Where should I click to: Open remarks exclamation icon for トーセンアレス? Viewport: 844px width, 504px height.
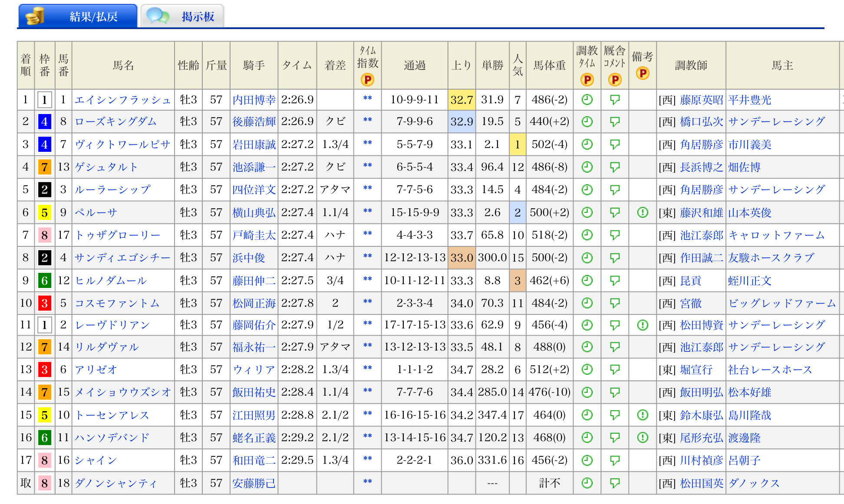pos(643,415)
